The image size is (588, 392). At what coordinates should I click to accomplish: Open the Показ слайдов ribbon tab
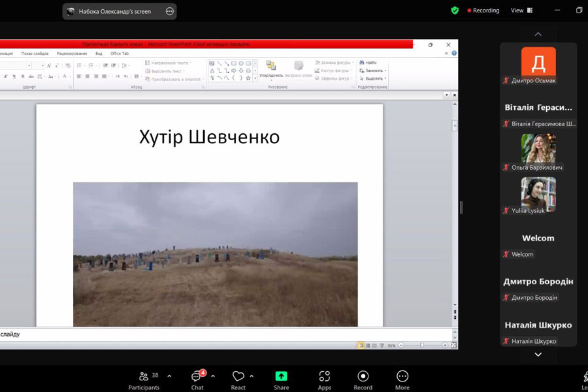[x=35, y=54]
